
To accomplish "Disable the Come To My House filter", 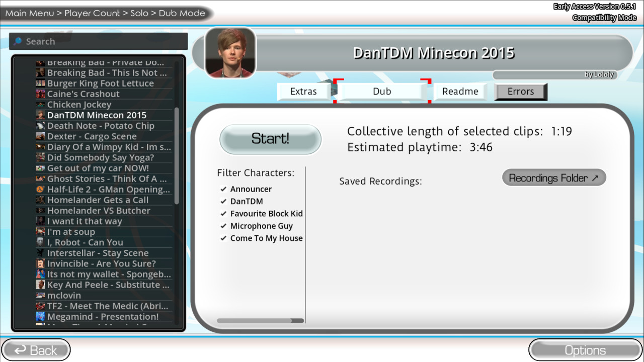I will point(223,238).
